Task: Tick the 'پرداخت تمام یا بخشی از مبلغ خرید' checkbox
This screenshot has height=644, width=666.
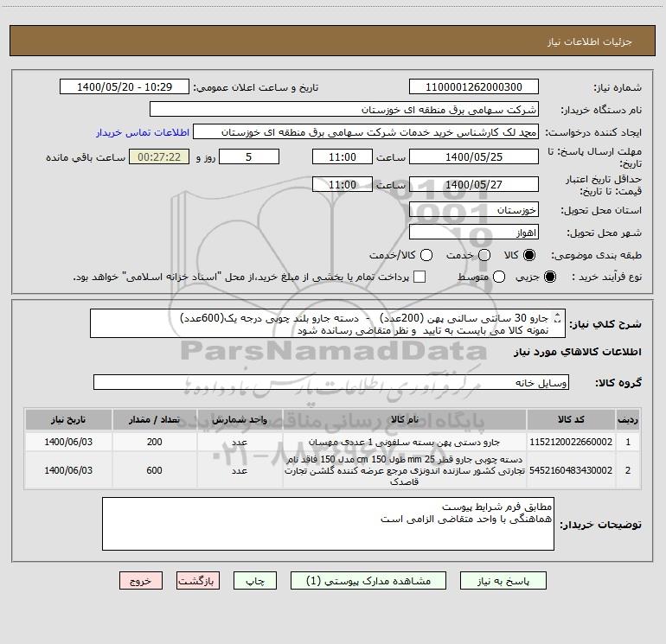Action: click(x=419, y=277)
